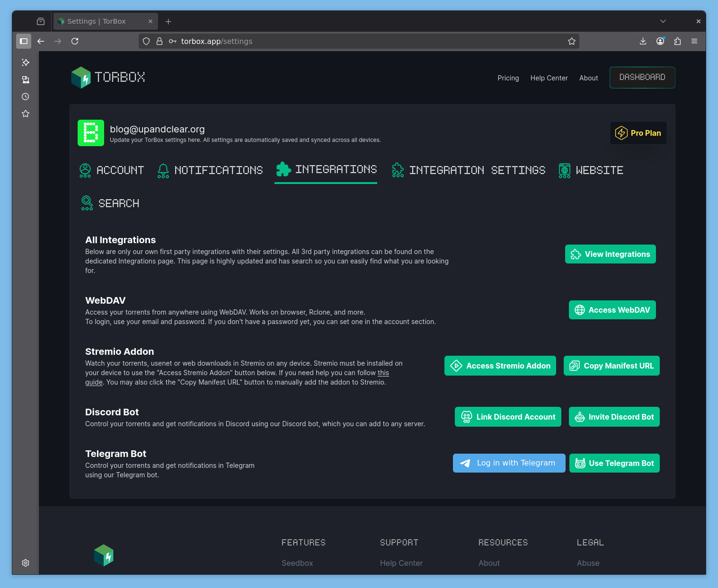Switch to the Notifications tab

pos(210,170)
